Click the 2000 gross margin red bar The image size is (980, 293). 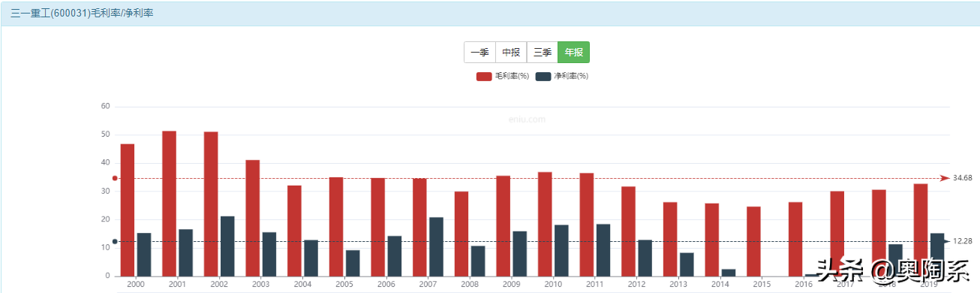pos(128,210)
